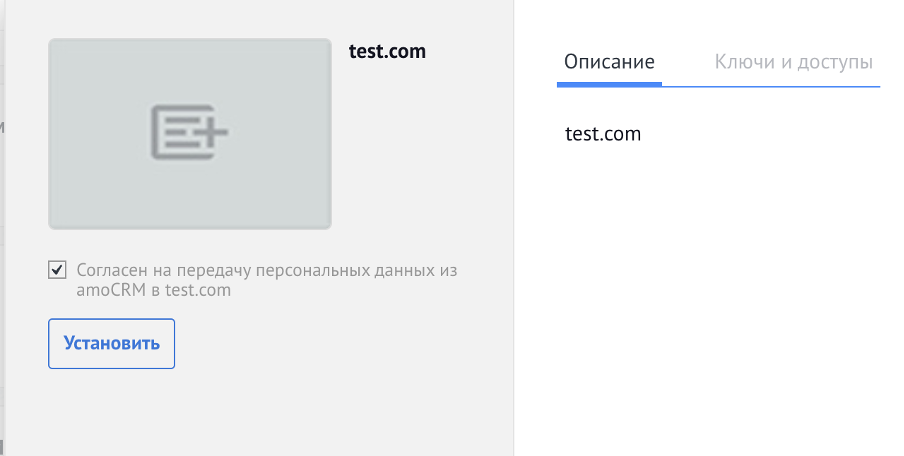This screenshot has height=456, width=904.
Task: Click the add-image placeholder icon
Action: point(189,132)
